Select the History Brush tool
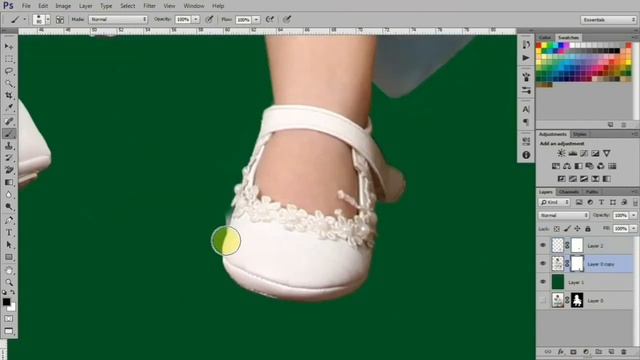Screen dimensions: 640x360 click(9, 158)
